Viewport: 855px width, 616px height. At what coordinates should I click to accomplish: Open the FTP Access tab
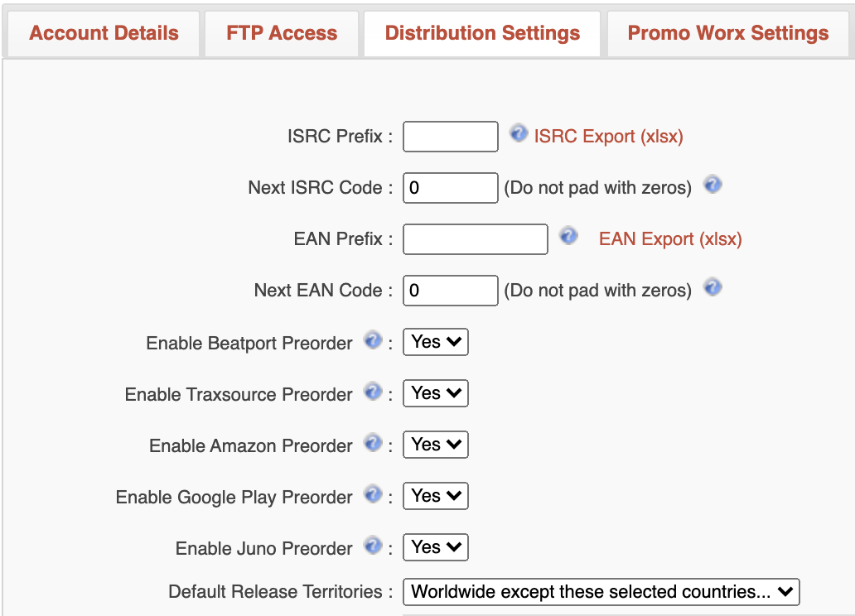click(282, 33)
